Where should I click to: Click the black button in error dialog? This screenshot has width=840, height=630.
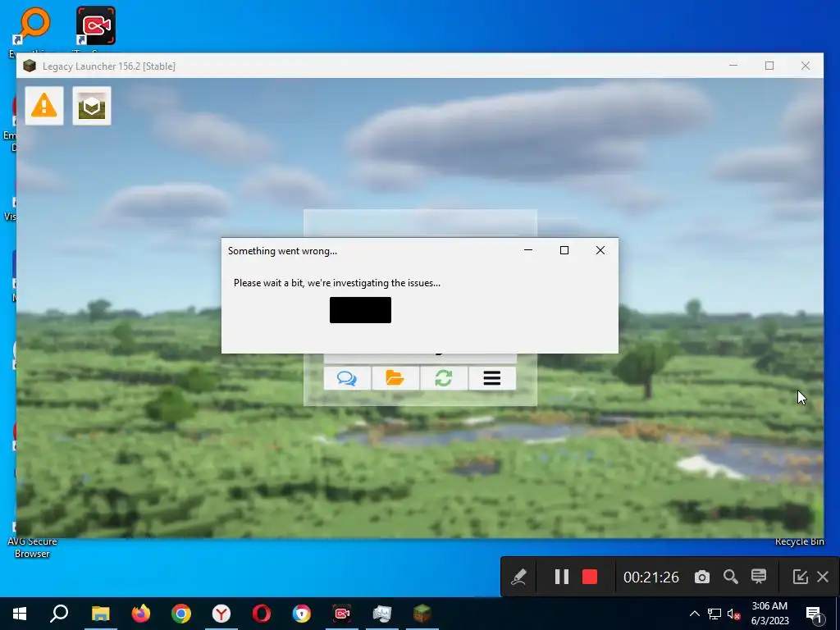click(361, 309)
